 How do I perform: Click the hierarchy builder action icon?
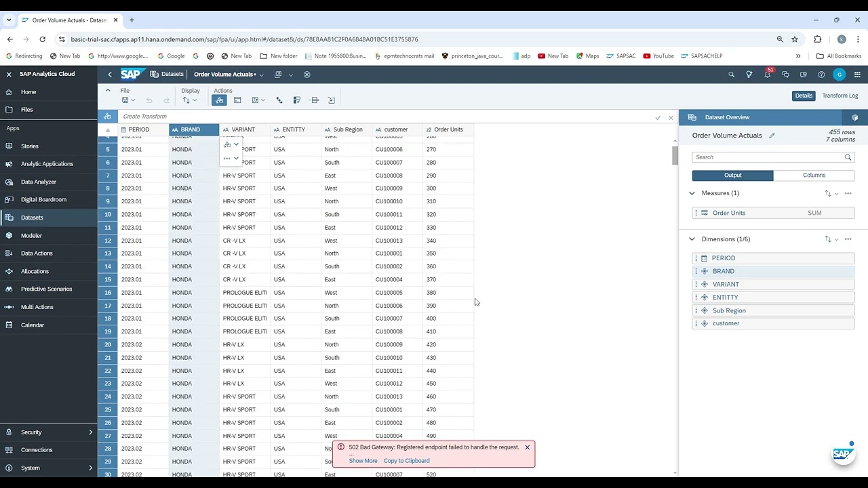point(279,100)
